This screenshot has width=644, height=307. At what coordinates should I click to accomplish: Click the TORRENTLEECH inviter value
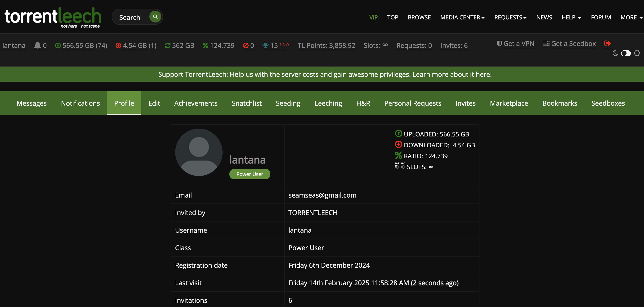tap(313, 213)
